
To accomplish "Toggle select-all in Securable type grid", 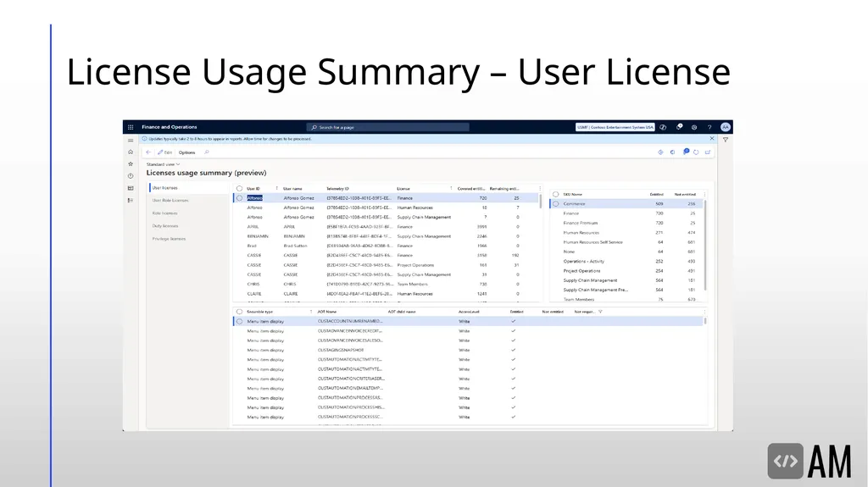I will click(x=240, y=312).
